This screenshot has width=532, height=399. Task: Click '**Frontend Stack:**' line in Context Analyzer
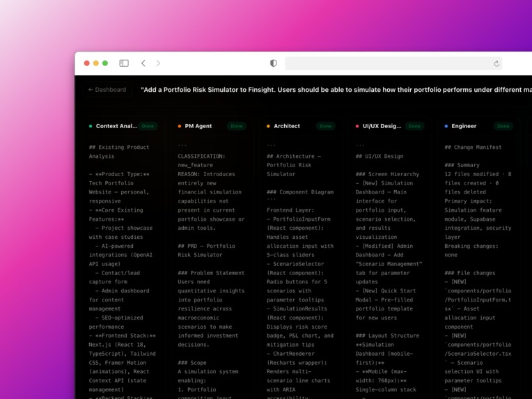pyautogui.click(x=122, y=336)
